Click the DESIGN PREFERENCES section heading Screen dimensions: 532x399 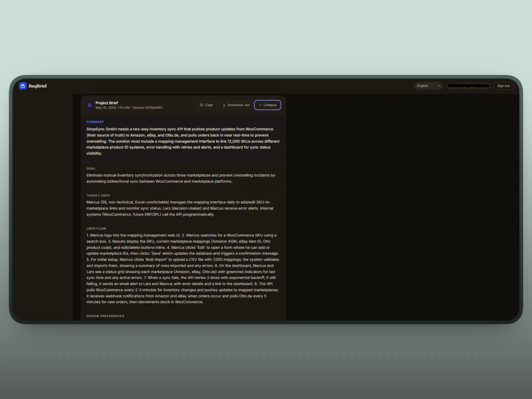[x=105, y=316]
